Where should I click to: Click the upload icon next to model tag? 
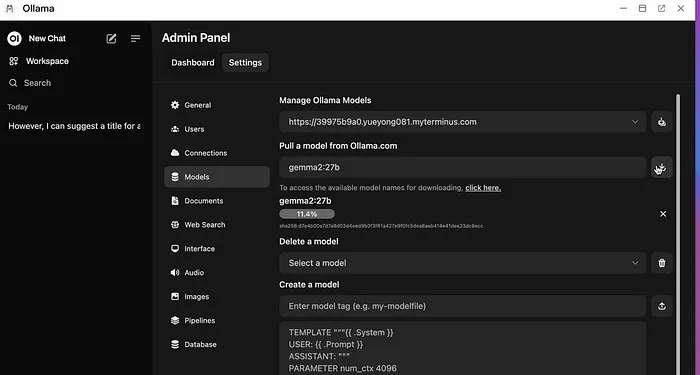pos(662,306)
